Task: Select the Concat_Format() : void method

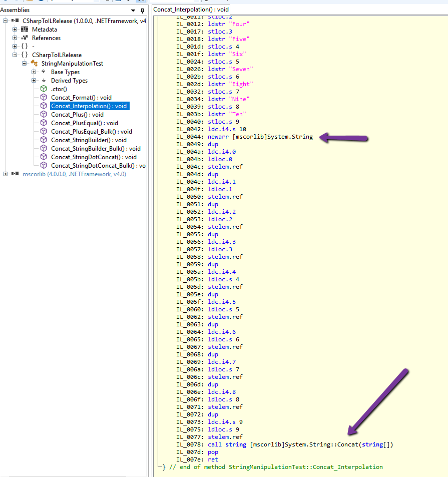Action: pyautogui.click(x=81, y=97)
